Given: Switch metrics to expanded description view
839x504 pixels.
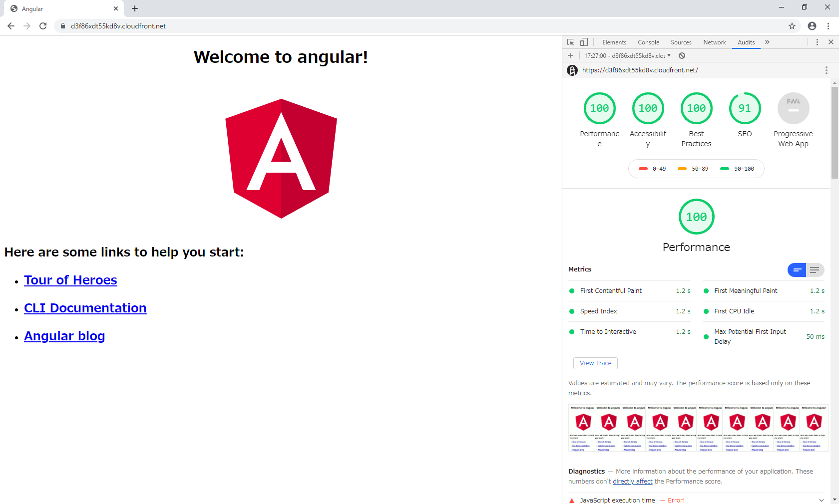Looking at the screenshot, I should tap(815, 270).
